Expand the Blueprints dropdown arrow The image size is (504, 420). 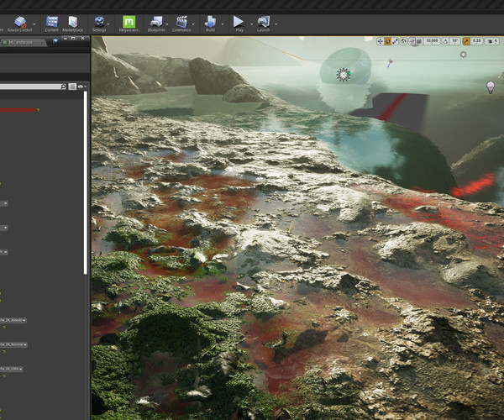(x=167, y=24)
